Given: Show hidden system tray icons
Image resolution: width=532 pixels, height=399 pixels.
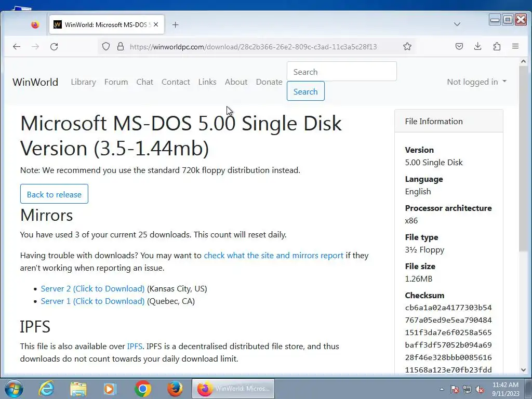Looking at the screenshot, I should coord(442,389).
